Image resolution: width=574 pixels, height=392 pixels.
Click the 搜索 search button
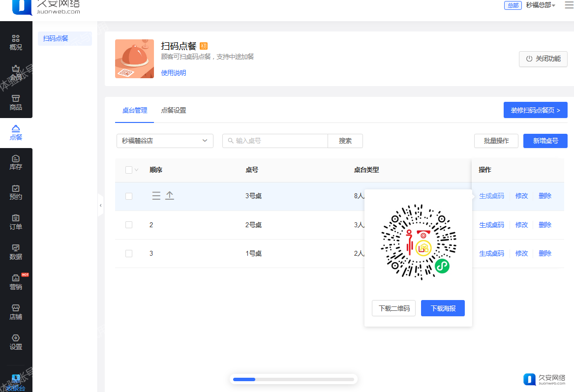pyautogui.click(x=345, y=141)
